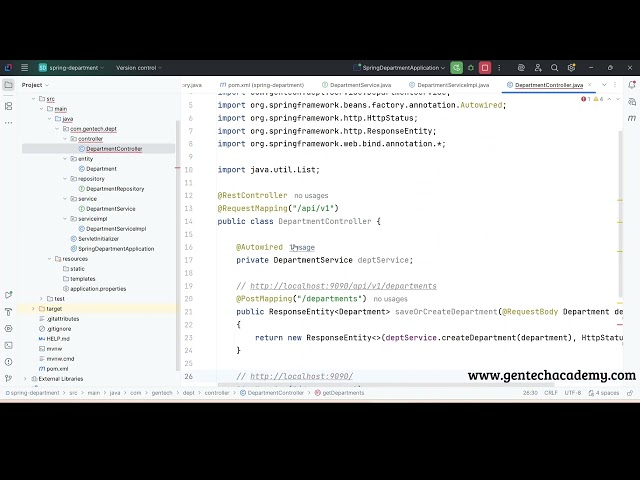Expand the test folder
The width and height of the screenshot is (640, 480).
click(x=41, y=299)
